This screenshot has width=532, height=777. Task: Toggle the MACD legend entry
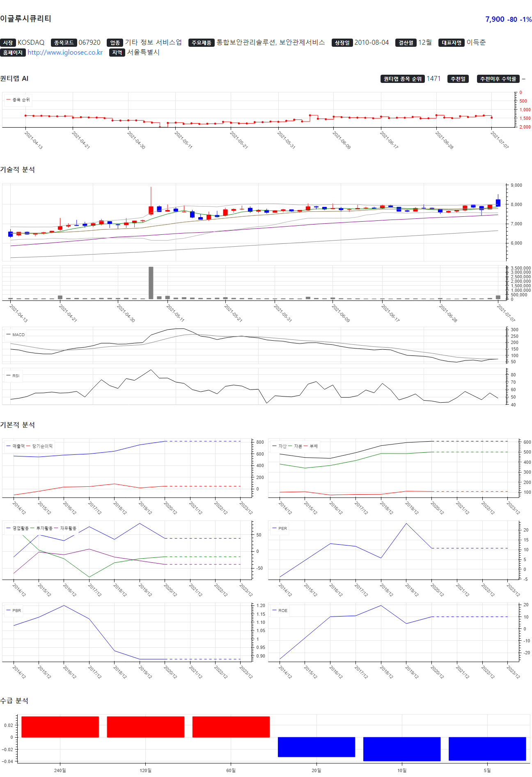(x=16, y=335)
